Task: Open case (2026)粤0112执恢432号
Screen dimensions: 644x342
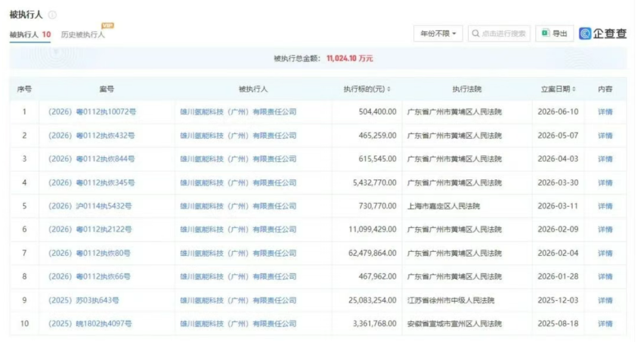Action: coord(92,135)
